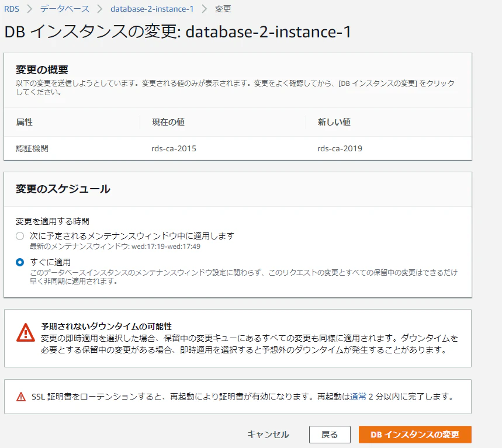
Task: Select the next maintenance window radio option
Action: tap(20, 236)
